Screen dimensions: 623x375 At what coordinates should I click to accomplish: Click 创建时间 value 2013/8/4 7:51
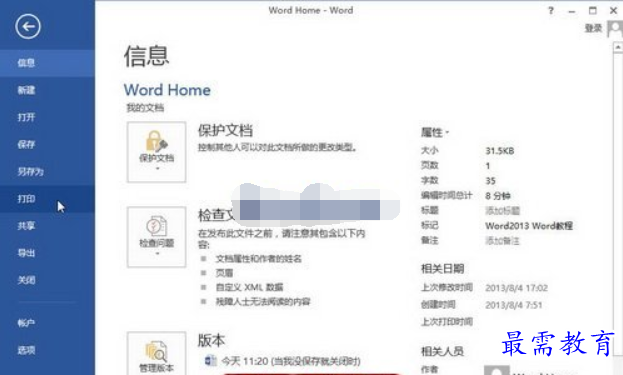513,305
